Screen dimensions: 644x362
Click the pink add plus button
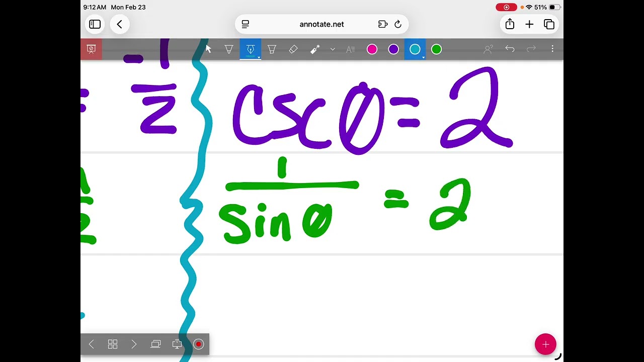pos(545,344)
